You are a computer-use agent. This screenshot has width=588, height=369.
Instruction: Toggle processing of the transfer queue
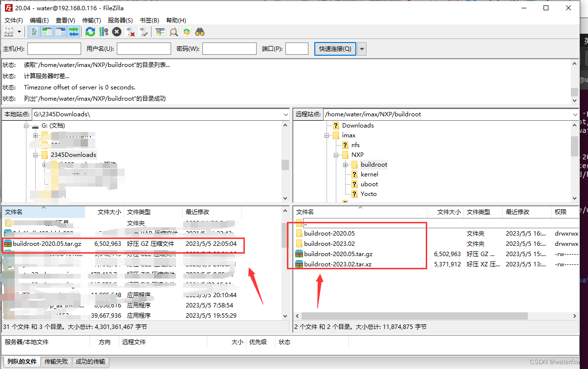(x=103, y=32)
